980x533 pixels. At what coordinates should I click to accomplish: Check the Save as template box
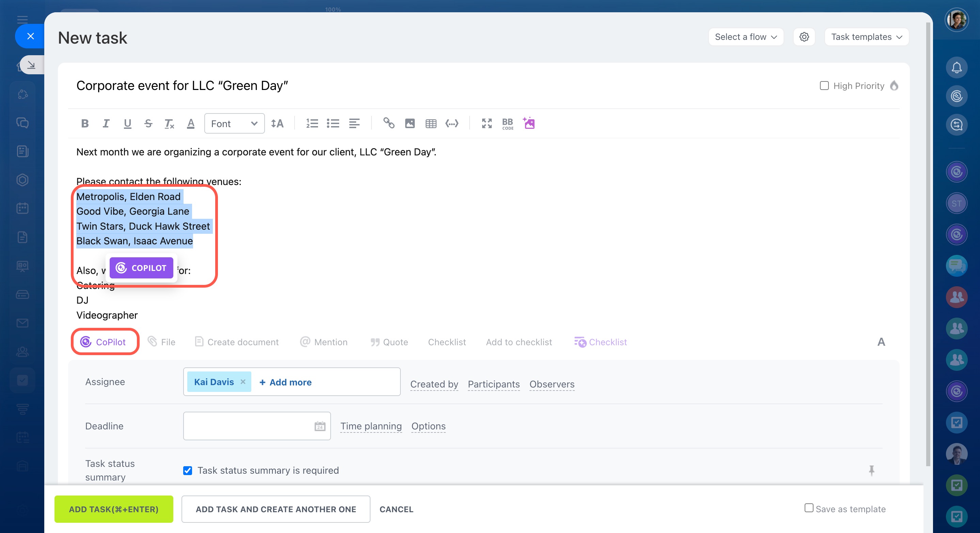tap(809, 508)
